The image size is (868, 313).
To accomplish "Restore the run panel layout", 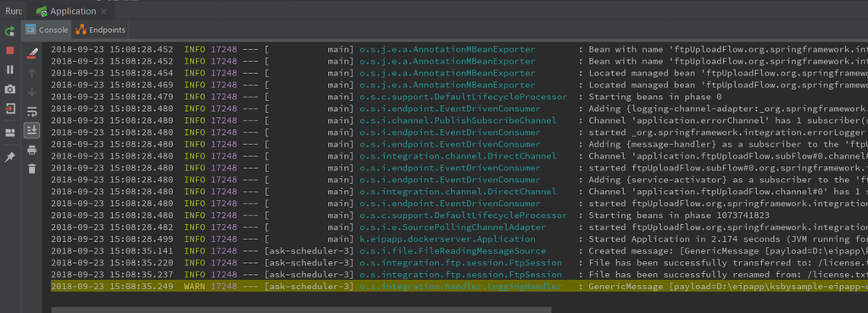I will pyautogui.click(x=10, y=133).
